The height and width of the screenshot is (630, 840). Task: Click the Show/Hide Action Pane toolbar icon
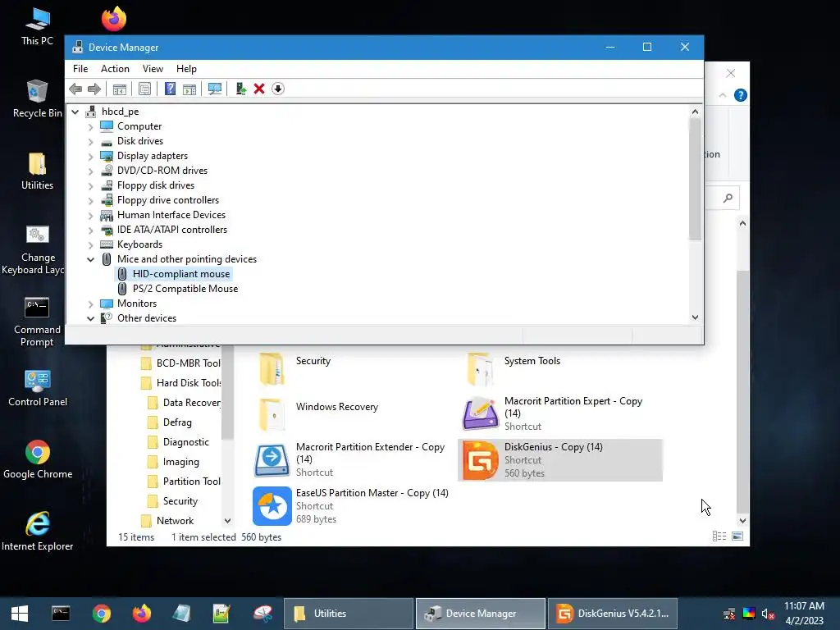pyautogui.click(x=189, y=89)
